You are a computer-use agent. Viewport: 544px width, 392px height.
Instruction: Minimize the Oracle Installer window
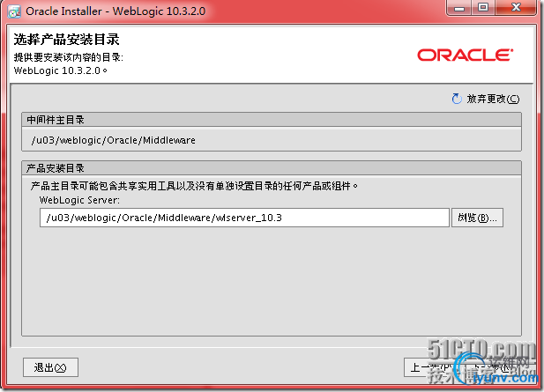point(459,8)
